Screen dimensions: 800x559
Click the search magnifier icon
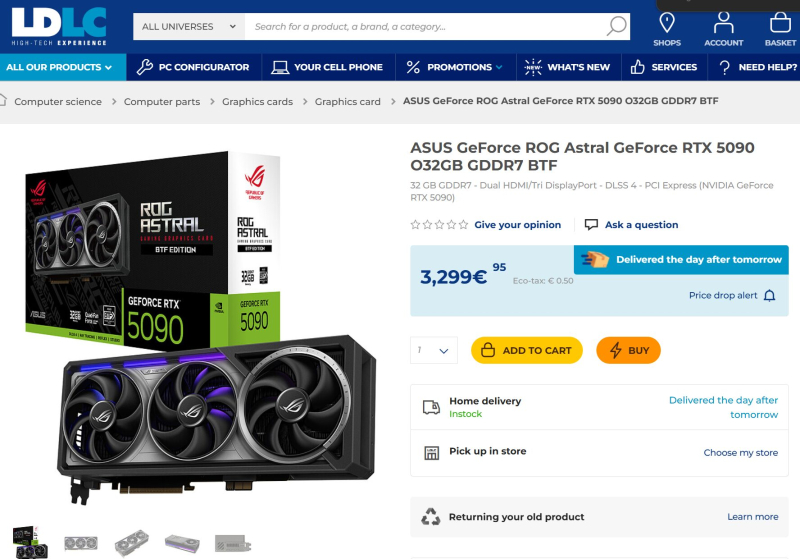coord(617,26)
